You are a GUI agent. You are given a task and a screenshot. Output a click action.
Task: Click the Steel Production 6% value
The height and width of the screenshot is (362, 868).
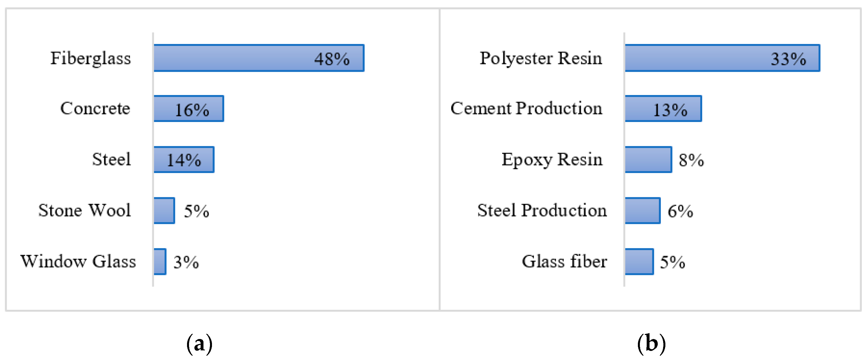[680, 211]
